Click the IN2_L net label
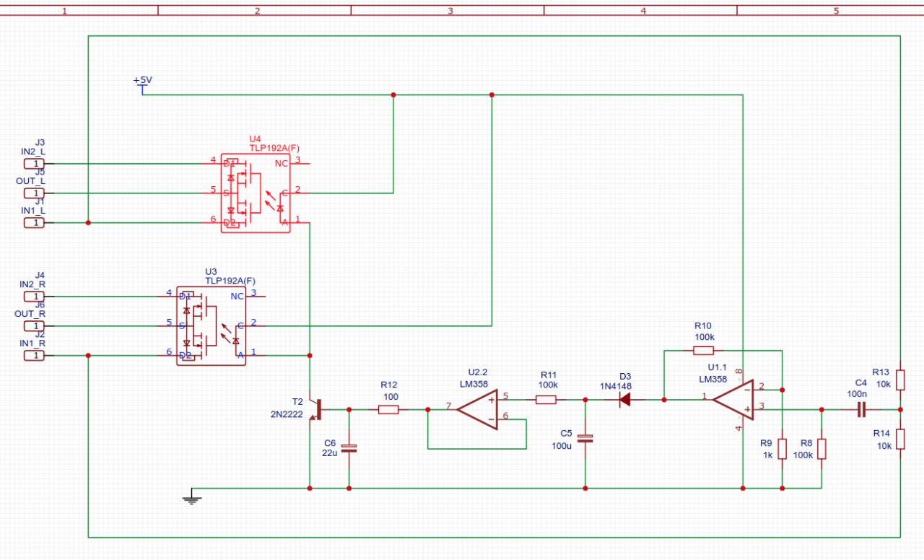The height and width of the screenshot is (560, 924). (33, 152)
